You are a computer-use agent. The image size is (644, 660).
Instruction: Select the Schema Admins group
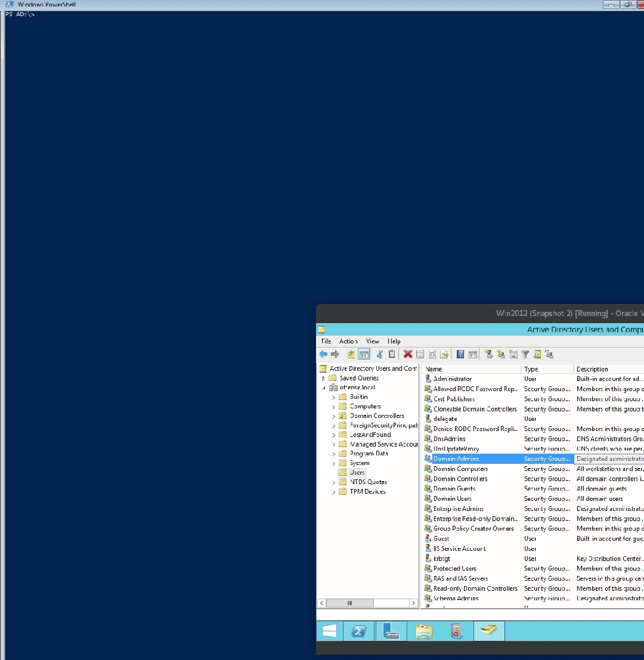coord(456,599)
